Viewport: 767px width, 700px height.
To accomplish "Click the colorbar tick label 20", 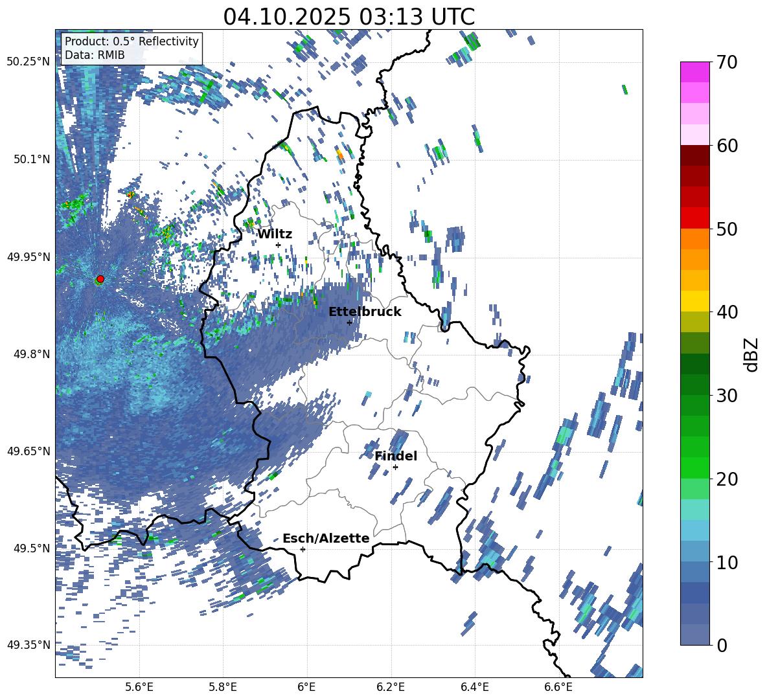I will pos(727,479).
